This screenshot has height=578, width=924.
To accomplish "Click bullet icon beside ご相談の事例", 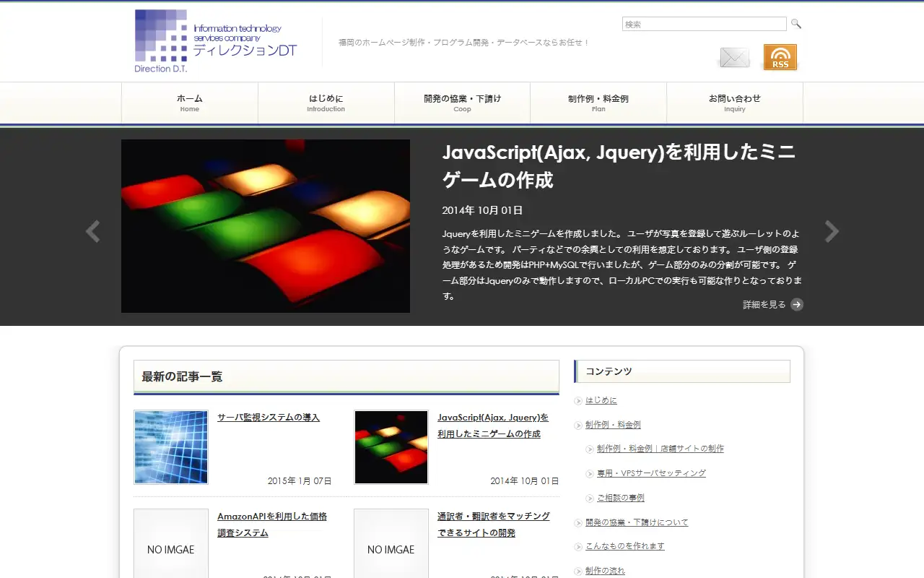I will click(590, 499).
